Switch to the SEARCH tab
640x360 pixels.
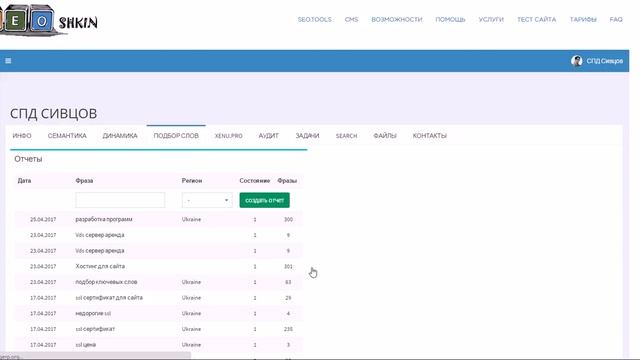347,136
